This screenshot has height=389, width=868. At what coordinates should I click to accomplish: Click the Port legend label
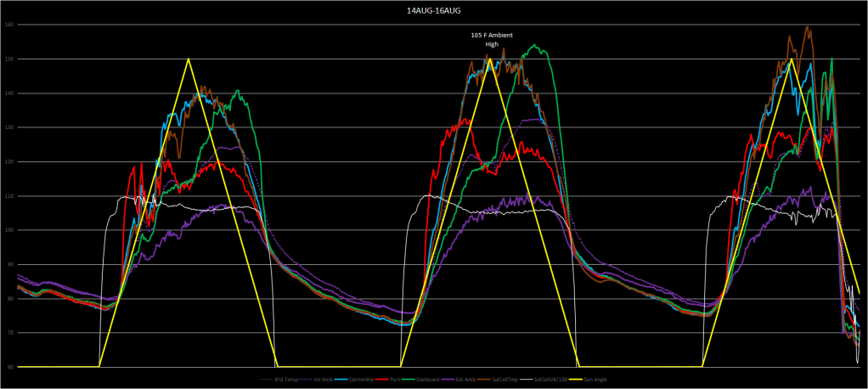(x=395, y=380)
